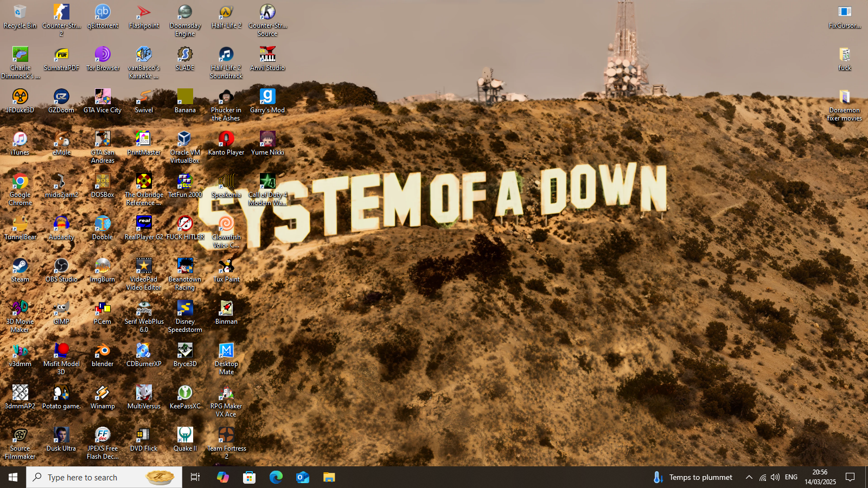Image resolution: width=868 pixels, height=488 pixels.
Task: Click the OBS Studio icon
Action: (61, 271)
